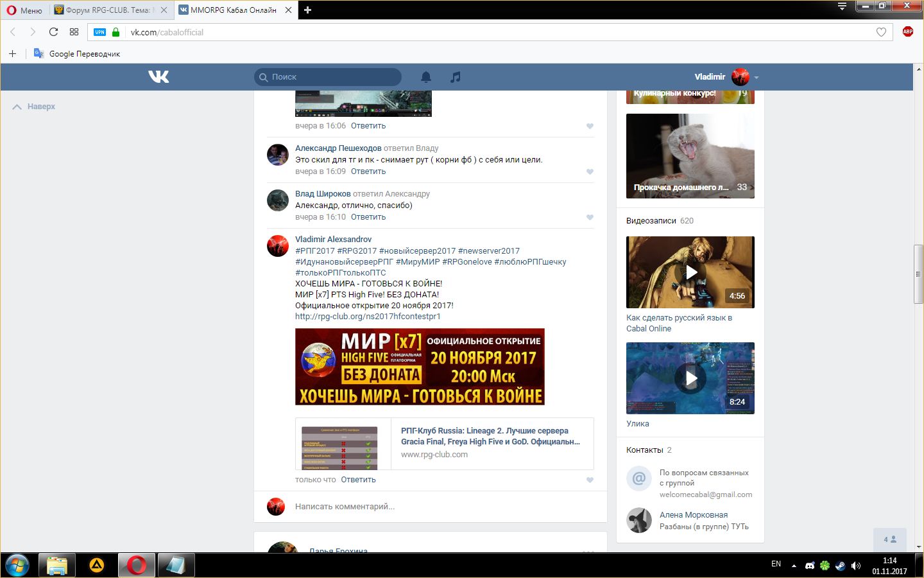The image size is (924, 578).
Task: Bookmark page with the heart icon
Action: pos(881,32)
